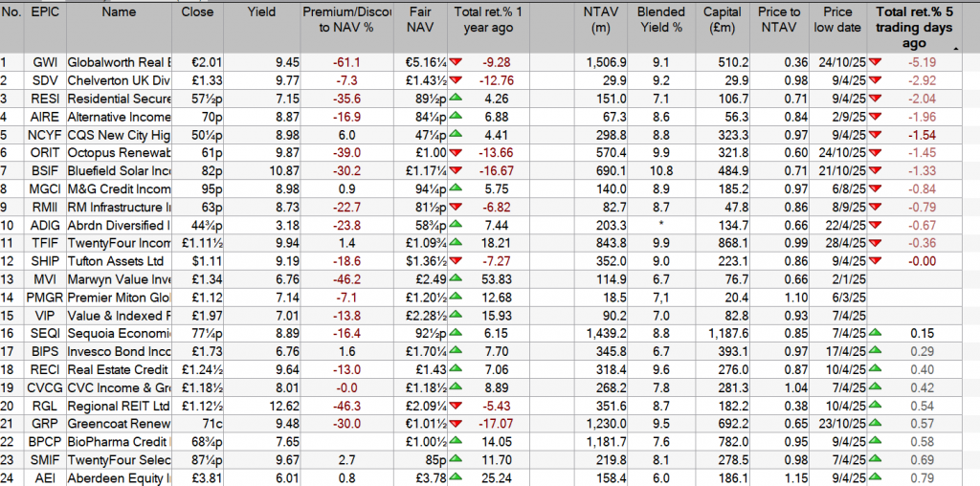
Task: Select the EPIC column header
Action: tap(44, 12)
